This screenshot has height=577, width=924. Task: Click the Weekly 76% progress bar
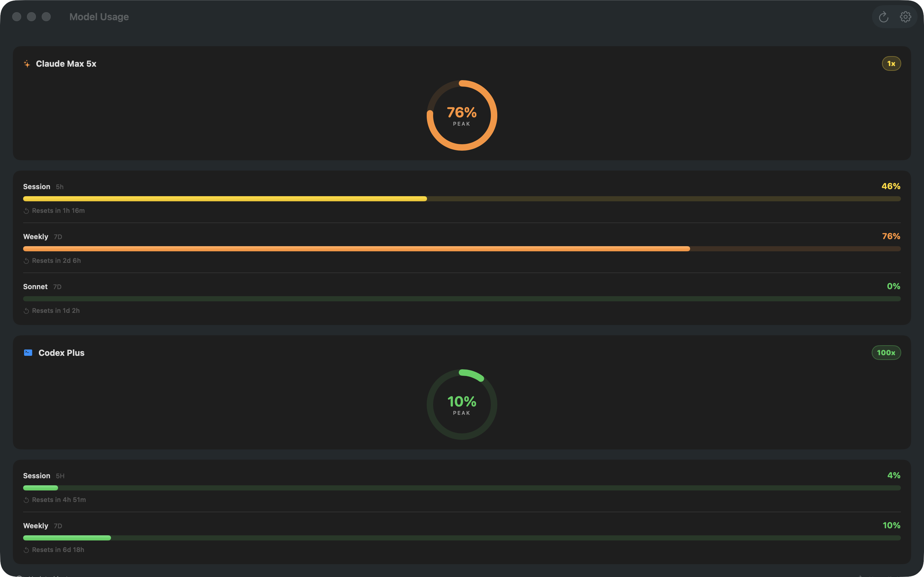(x=462, y=248)
